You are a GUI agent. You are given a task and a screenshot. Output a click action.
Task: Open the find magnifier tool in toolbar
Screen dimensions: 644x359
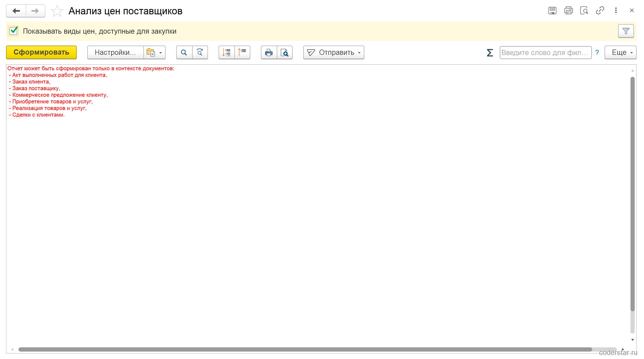pyautogui.click(x=184, y=52)
